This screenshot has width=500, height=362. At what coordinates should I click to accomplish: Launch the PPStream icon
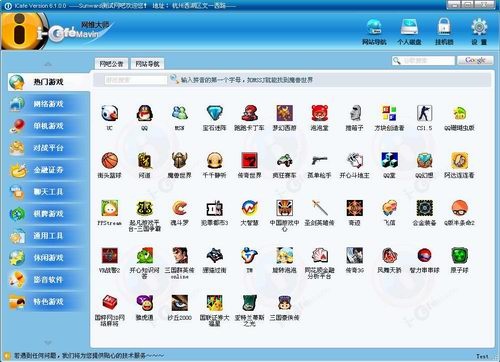[x=109, y=208]
